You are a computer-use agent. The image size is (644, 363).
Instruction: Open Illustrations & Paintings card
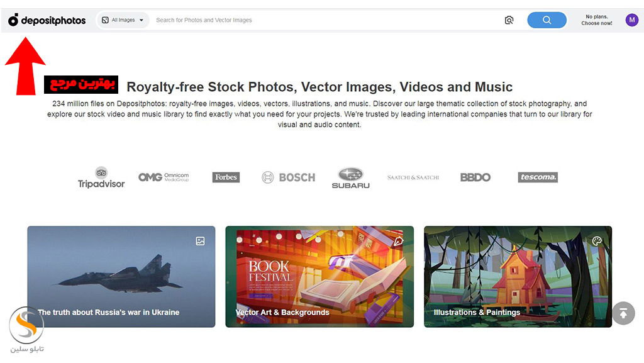(518, 277)
